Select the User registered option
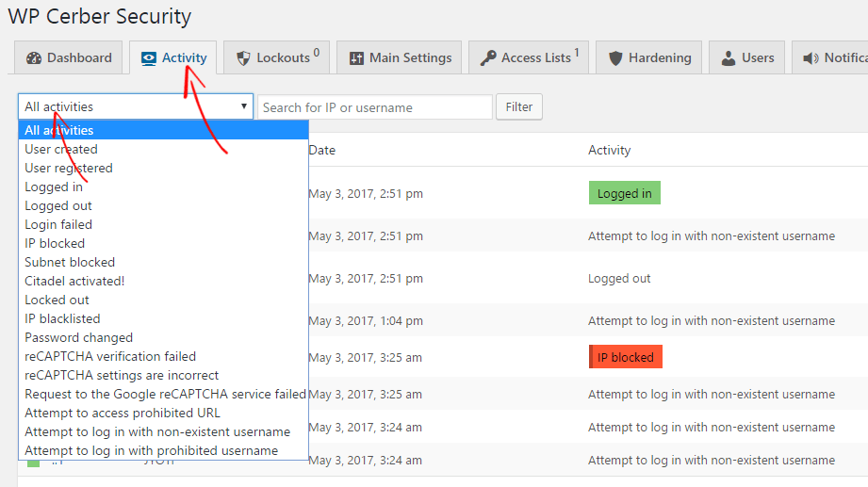 click(x=163, y=169)
